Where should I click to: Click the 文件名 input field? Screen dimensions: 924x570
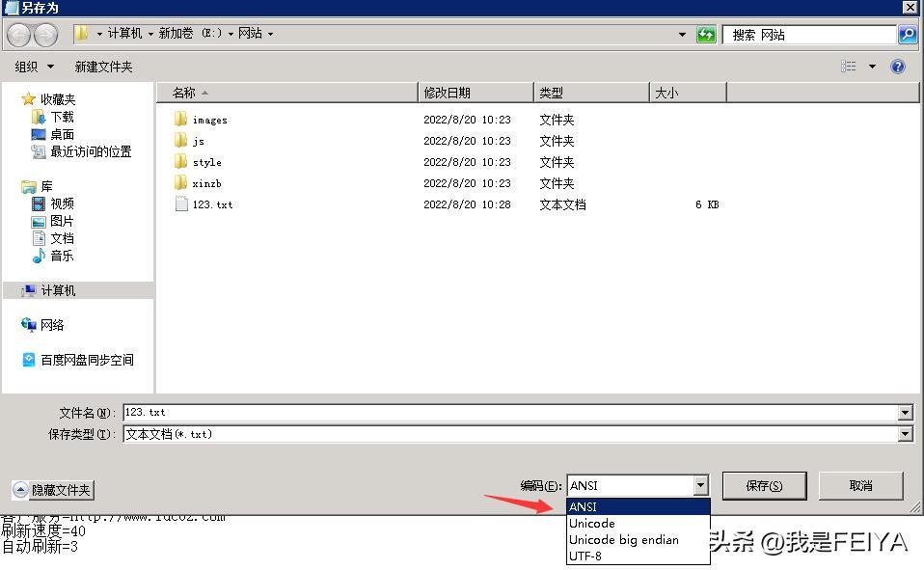click(511, 413)
